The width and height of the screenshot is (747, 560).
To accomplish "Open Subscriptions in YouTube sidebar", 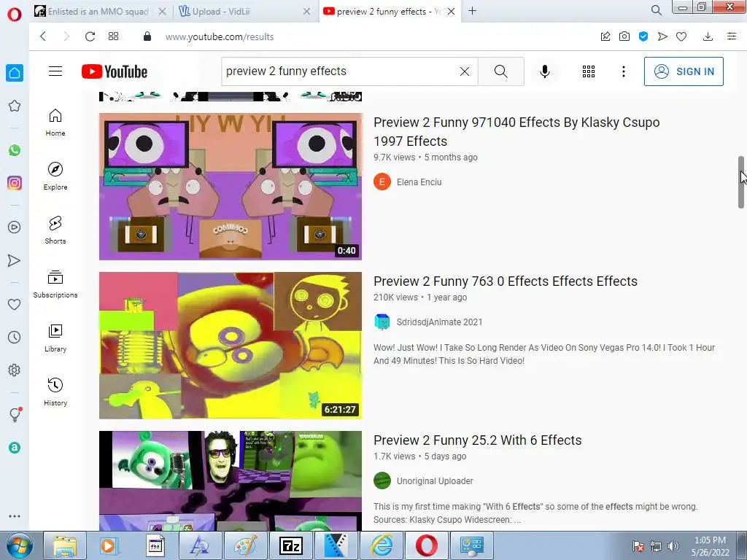I will 55,284.
